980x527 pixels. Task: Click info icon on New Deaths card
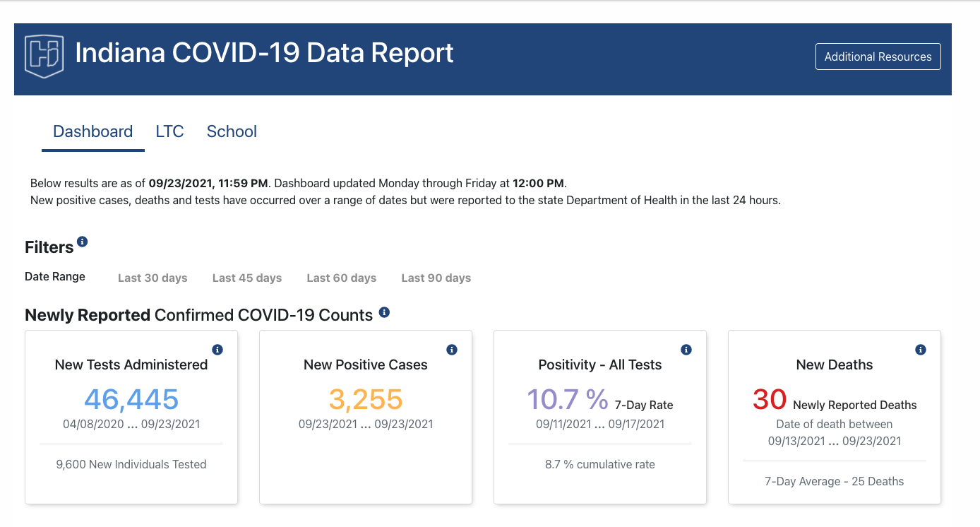tap(921, 350)
